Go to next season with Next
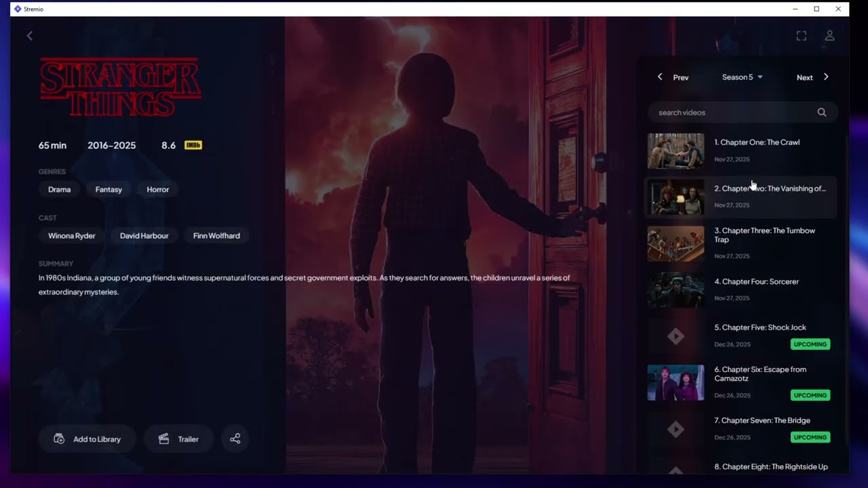868x488 pixels. (x=812, y=77)
